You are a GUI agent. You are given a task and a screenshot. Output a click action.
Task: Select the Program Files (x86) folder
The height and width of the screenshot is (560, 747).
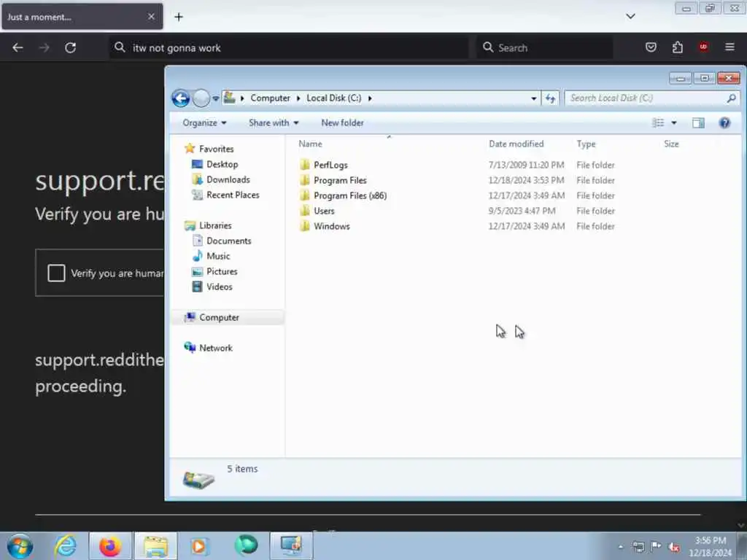coord(350,195)
